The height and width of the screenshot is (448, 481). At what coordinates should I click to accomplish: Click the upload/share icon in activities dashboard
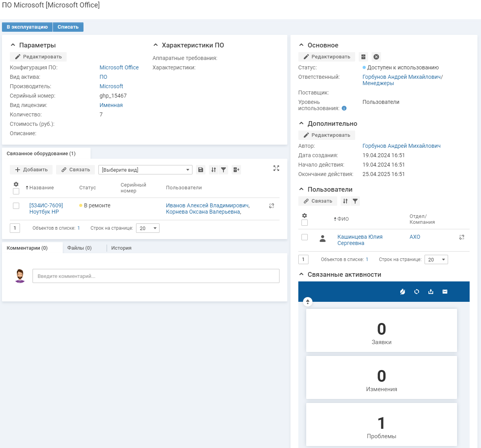coord(431,292)
